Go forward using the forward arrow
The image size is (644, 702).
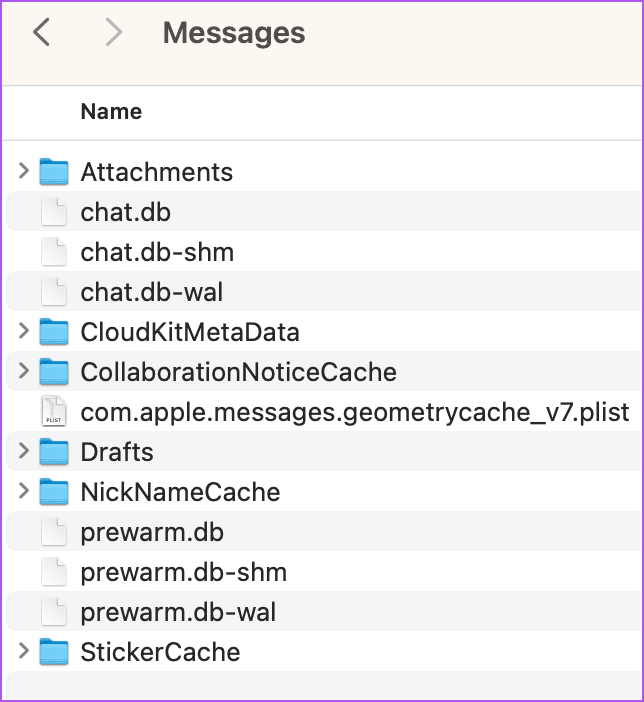pos(113,33)
